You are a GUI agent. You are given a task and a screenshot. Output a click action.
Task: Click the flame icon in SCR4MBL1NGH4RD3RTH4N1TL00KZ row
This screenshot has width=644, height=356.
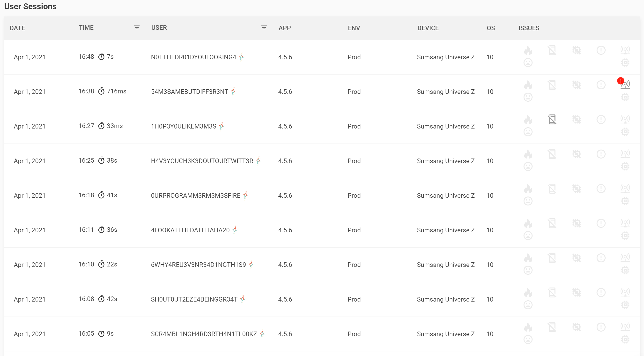528,327
